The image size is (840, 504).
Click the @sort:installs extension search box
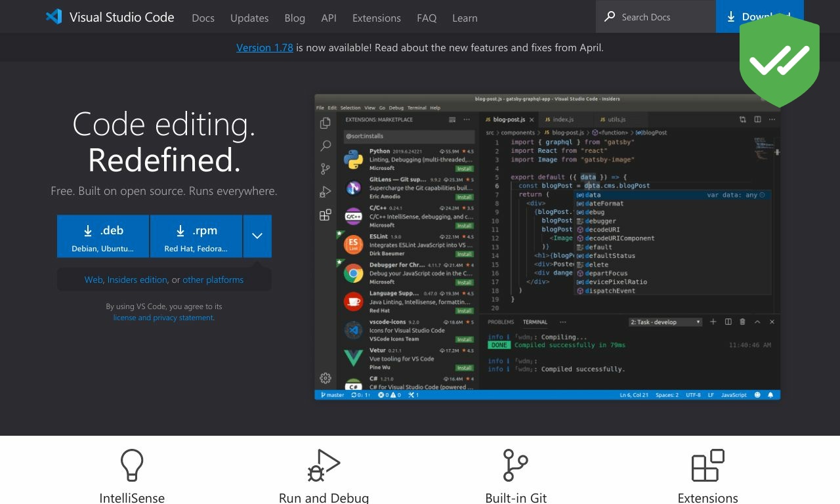tap(409, 136)
